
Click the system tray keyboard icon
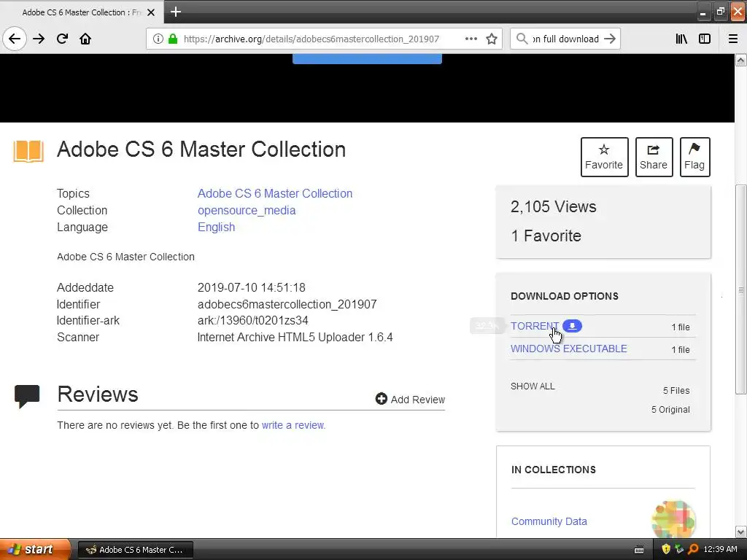coord(639,550)
